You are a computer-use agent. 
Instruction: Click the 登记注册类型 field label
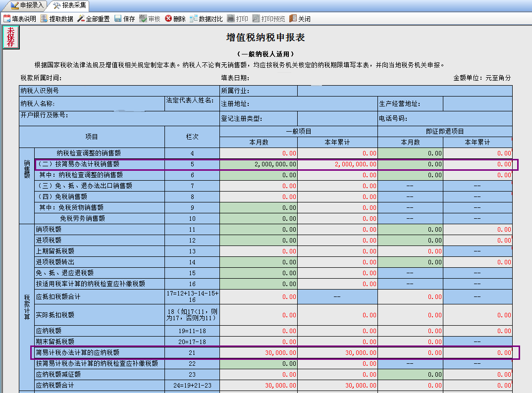click(242, 119)
